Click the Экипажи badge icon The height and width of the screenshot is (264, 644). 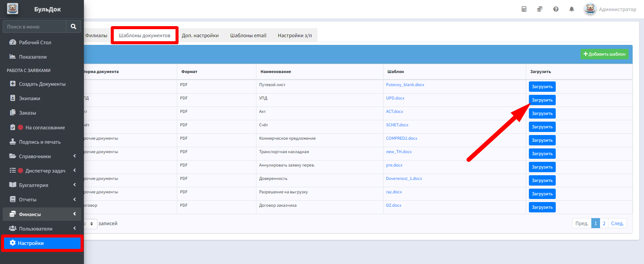pyautogui.click(x=13, y=98)
